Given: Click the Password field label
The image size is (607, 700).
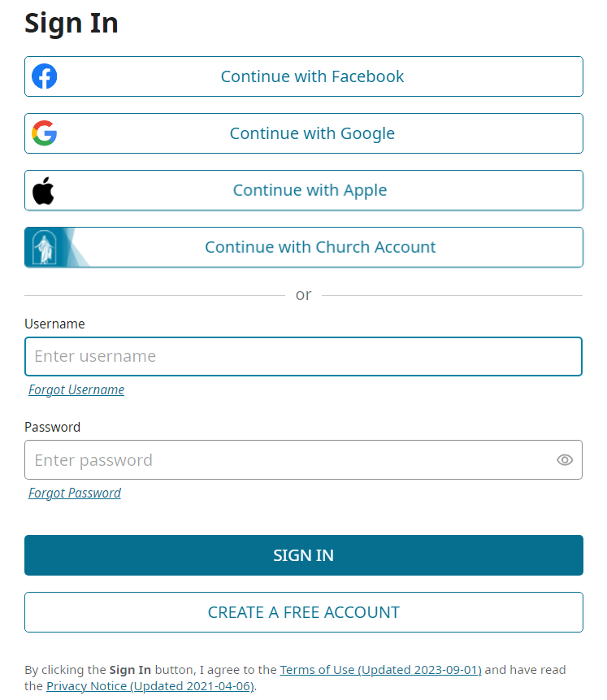Looking at the screenshot, I should (x=52, y=427).
